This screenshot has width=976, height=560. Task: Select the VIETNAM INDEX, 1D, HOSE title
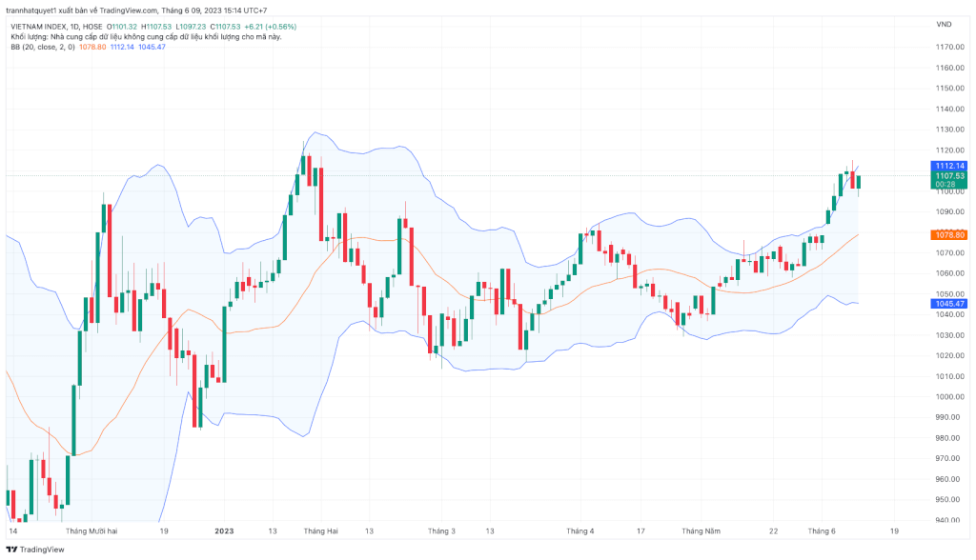point(56,27)
